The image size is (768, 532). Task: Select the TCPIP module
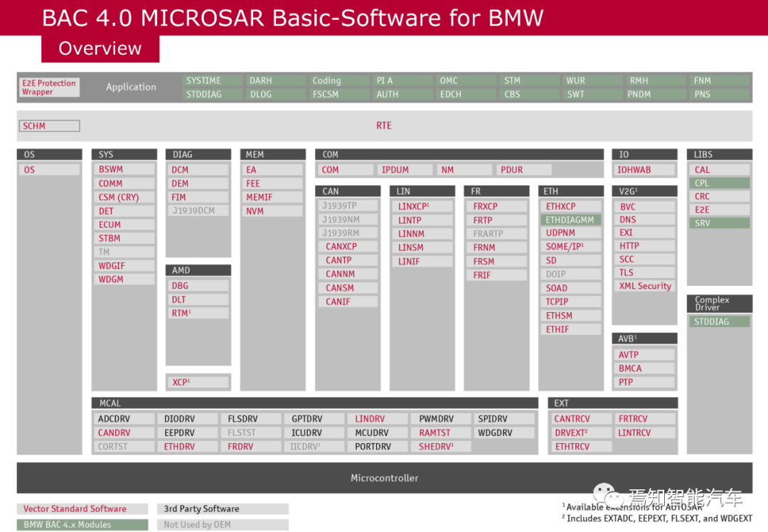point(571,302)
